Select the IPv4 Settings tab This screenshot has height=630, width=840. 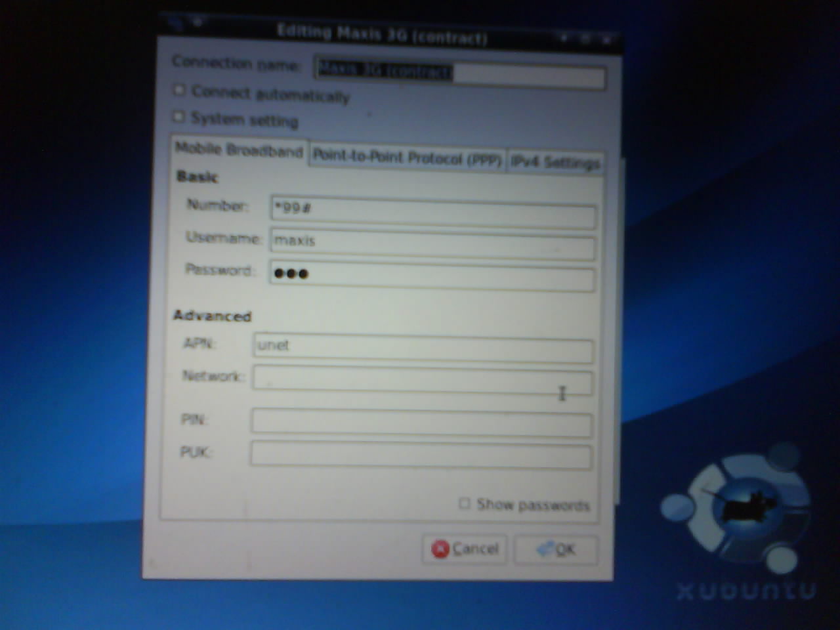coord(555,162)
